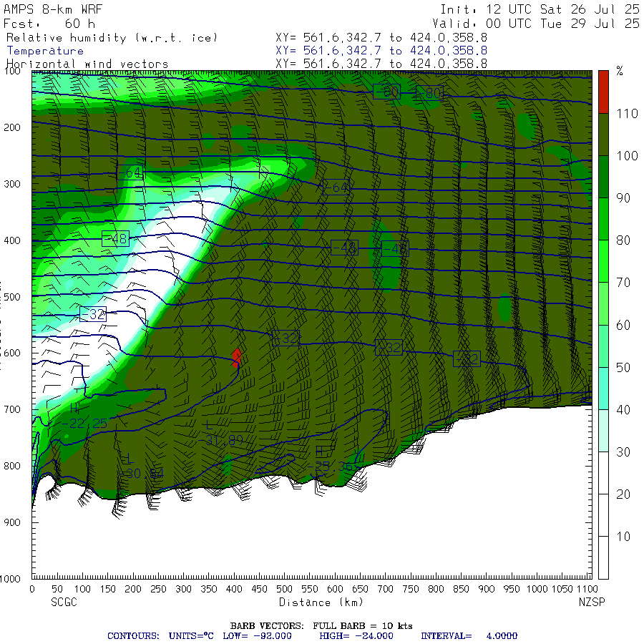The height and width of the screenshot is (644, 644).
Task: Click the "90" colorbar tick label
Action: [623, 198]
